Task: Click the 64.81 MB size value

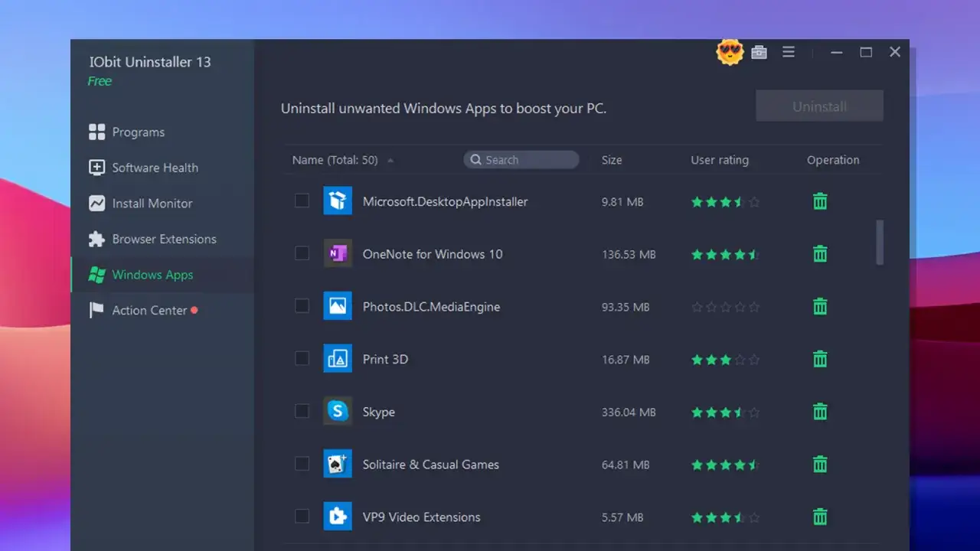Action: (x=626, y=465)
